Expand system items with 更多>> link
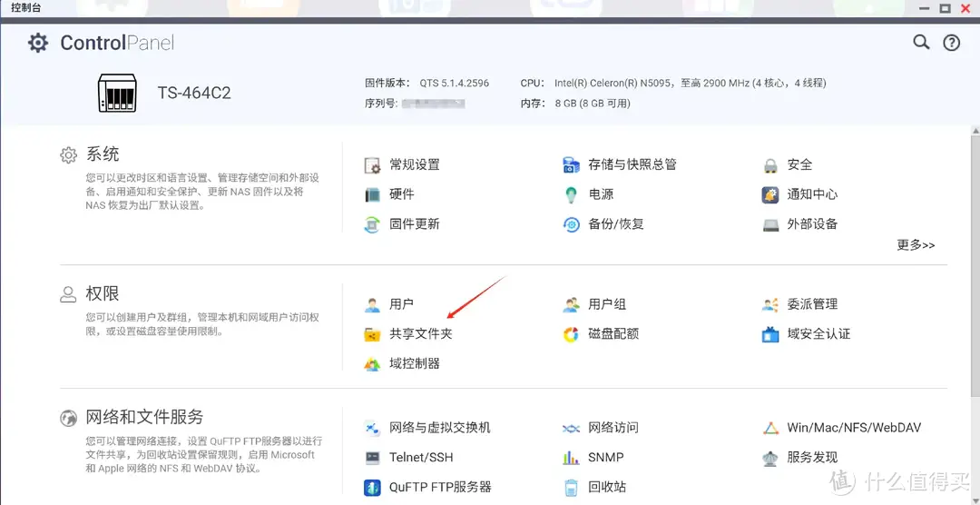 pyautogui.click(x=916, y=245)
